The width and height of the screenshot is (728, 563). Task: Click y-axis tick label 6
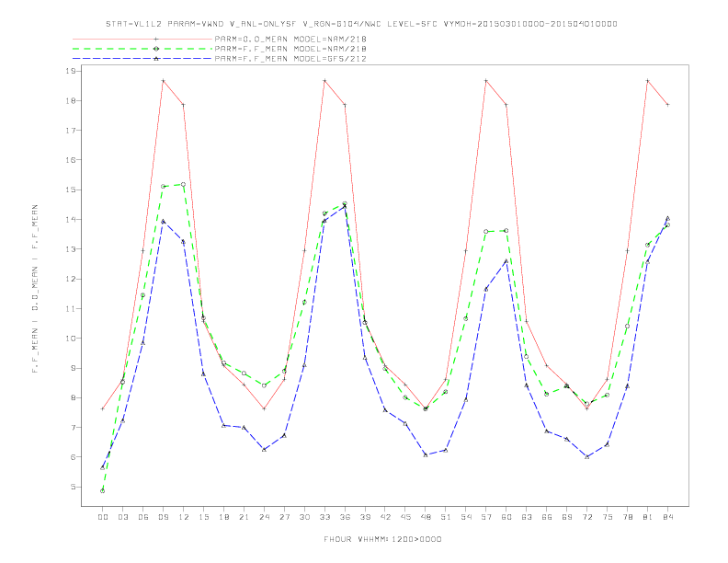(x=74, y=457)
